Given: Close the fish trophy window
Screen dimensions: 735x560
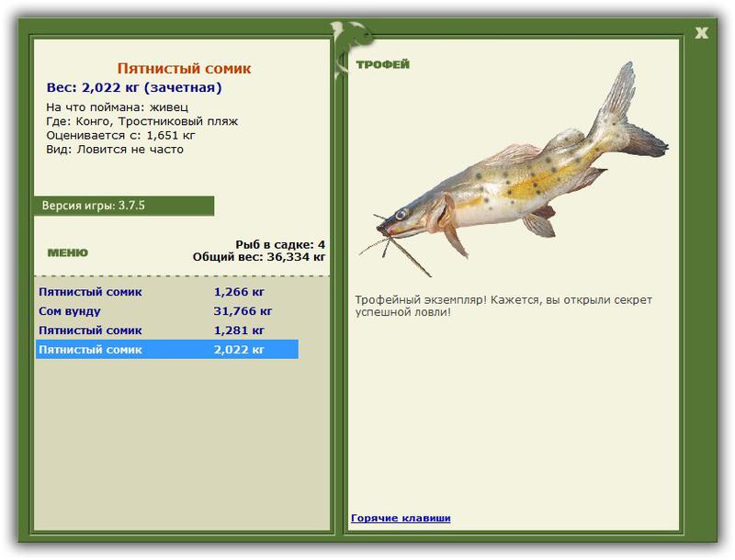Looking at the screenshot, I should 701,33.
